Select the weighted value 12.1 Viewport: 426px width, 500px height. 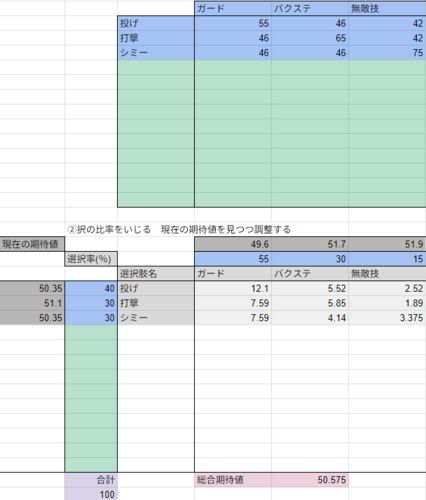(x=233, y=288)
